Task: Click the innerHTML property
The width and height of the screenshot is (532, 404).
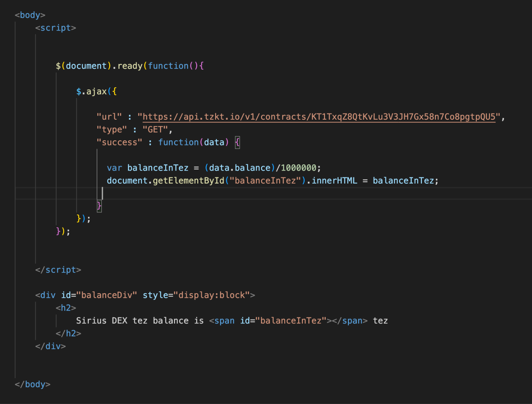Action: pyautogui.click(x=334, y=181)
